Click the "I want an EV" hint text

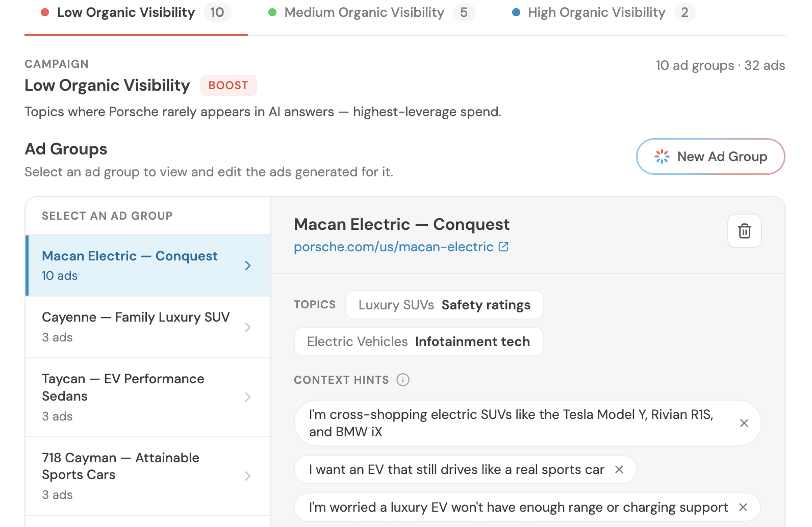pos(456,469)
